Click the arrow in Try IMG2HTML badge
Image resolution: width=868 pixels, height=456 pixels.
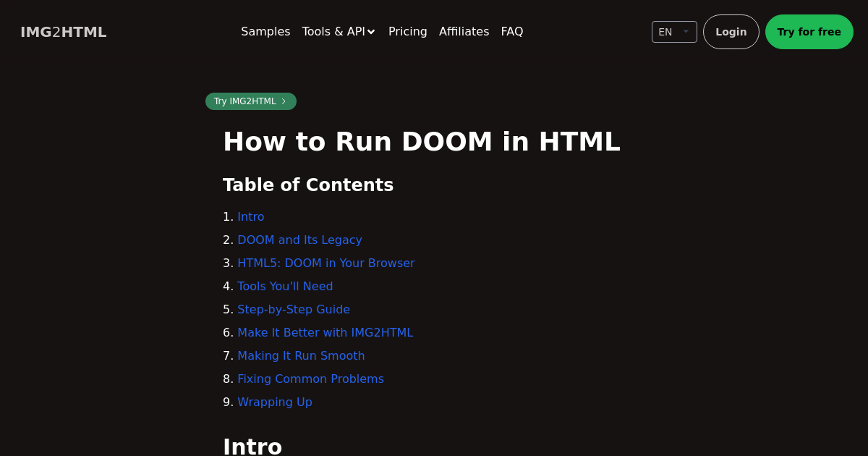pos(284,101)
